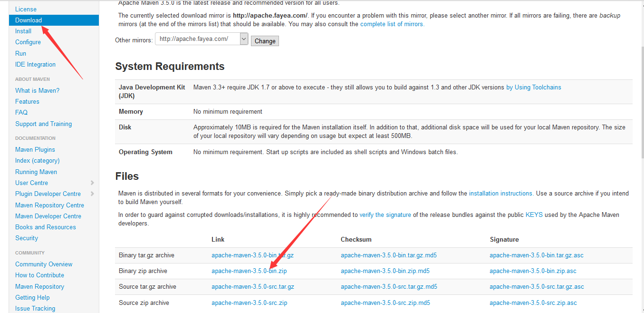Open the installation instructions link
Screen dimensions: 644x313
point(500,193)
